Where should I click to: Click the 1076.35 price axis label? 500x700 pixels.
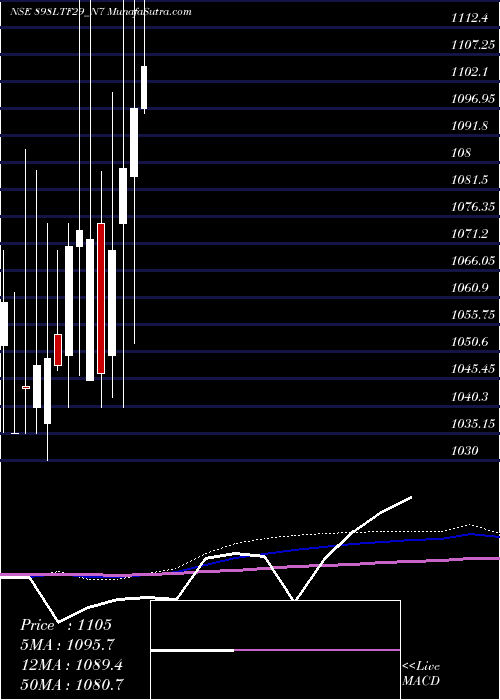[473, 207]
